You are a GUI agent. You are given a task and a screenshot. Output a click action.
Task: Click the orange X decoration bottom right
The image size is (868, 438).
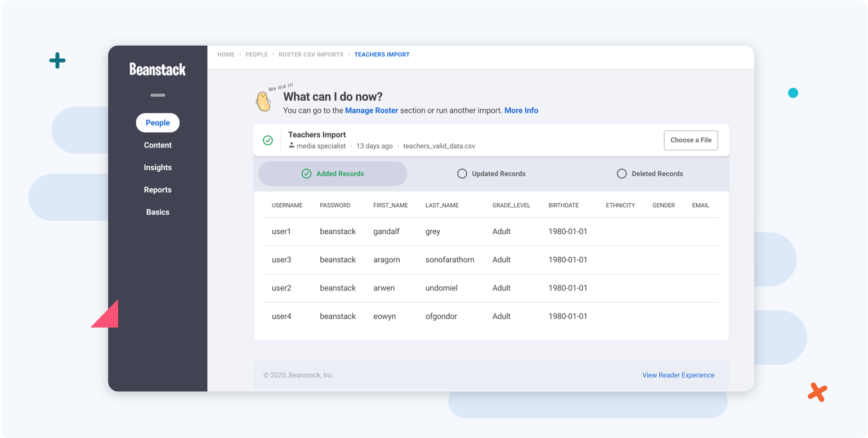[x=817, y=392]
